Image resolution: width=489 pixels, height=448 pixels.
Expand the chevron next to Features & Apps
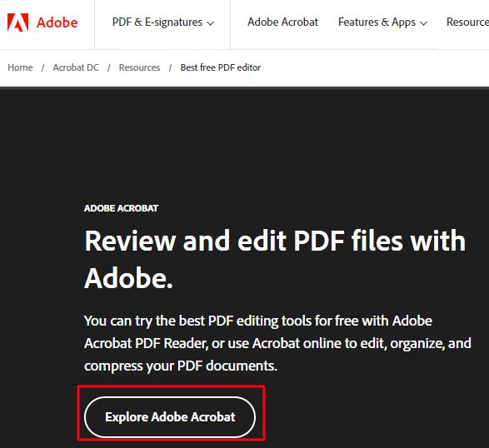point(423,23)
